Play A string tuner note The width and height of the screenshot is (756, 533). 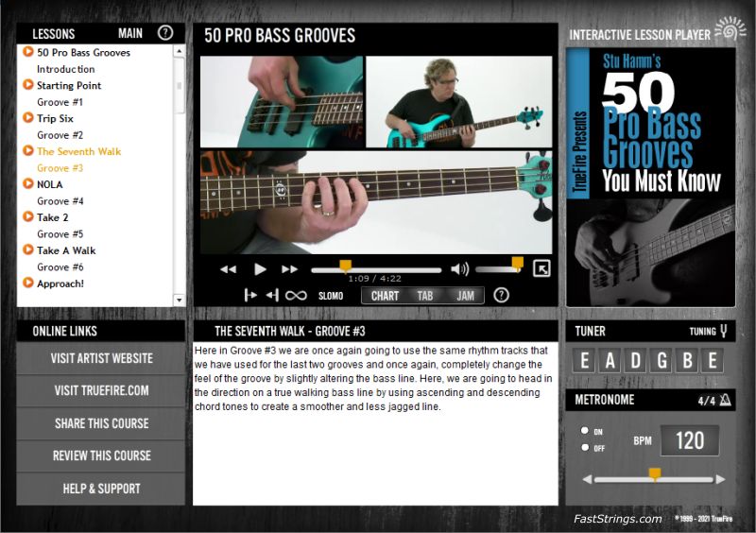(610, 360)
